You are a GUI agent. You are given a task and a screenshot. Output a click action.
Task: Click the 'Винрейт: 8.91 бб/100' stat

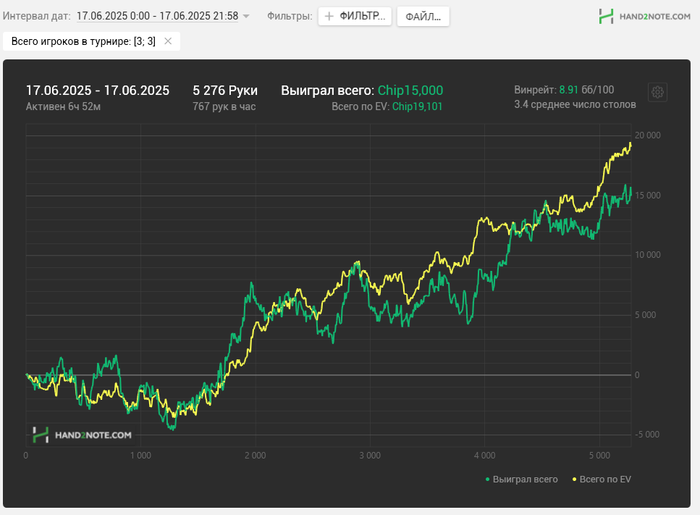(x=564, y=90)
